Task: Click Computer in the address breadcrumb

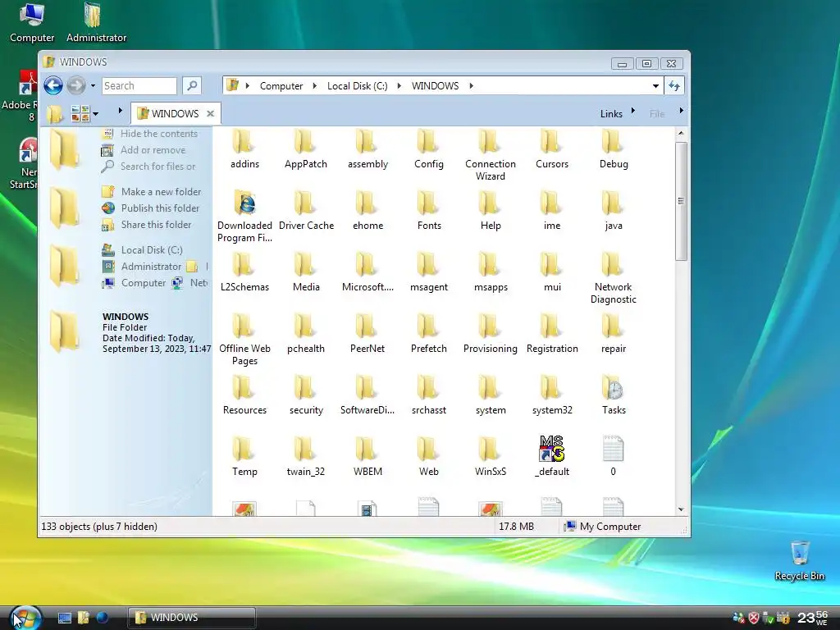Action: (x=281, y=85)
